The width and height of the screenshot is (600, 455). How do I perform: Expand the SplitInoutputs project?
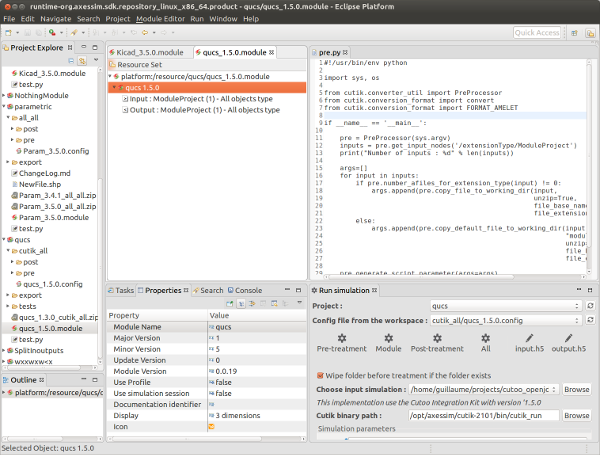tap(3, 350)
